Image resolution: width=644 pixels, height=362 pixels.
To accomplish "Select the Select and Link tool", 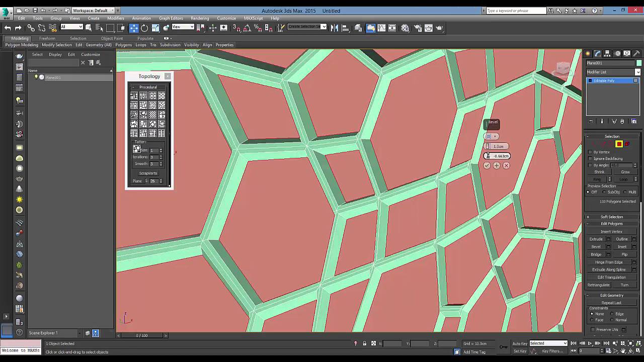I will click(31, 28).
